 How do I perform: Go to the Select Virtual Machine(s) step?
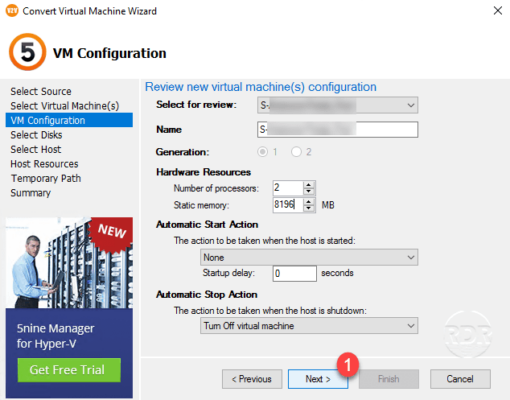(x=65, y=106)
